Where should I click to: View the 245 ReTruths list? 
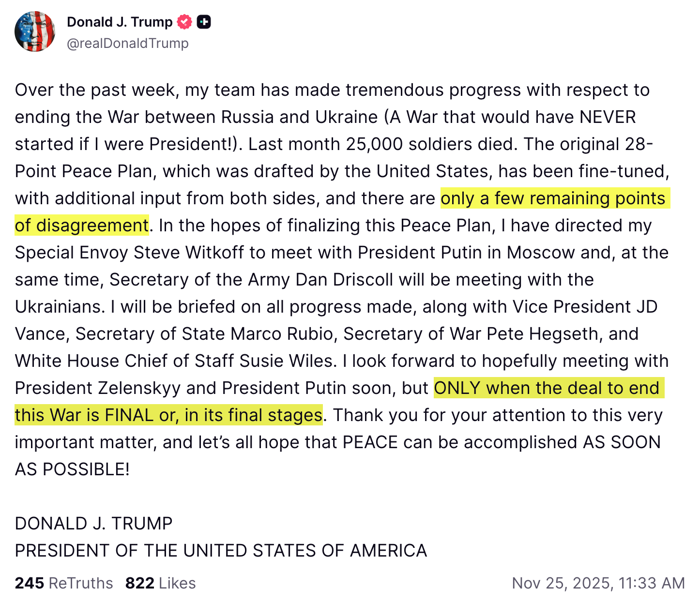[64, 583]
